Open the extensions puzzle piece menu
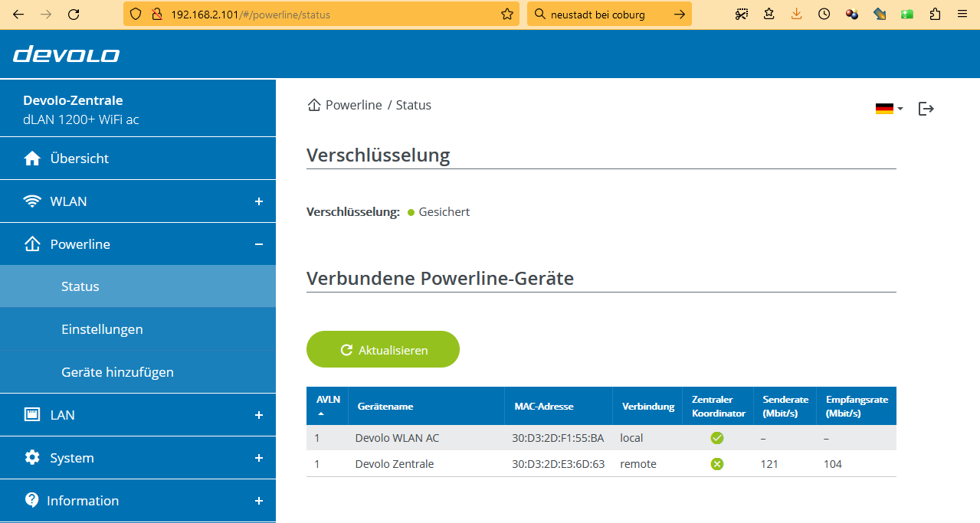This screenshot has height=523, width=980. point(935,14)
